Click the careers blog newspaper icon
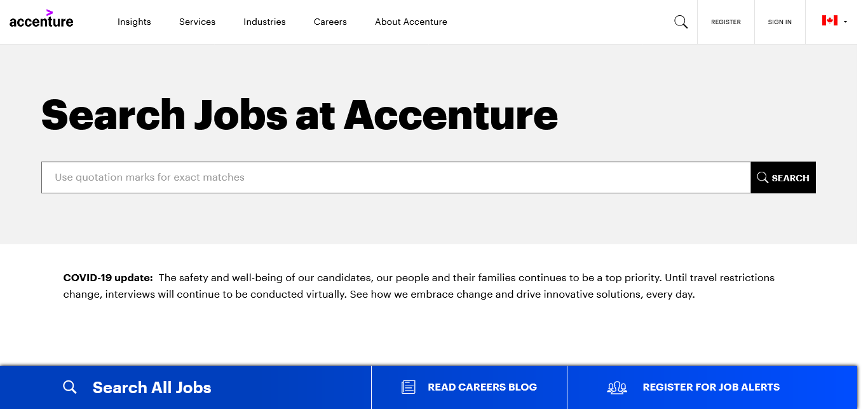 click(x=409, y=387)
